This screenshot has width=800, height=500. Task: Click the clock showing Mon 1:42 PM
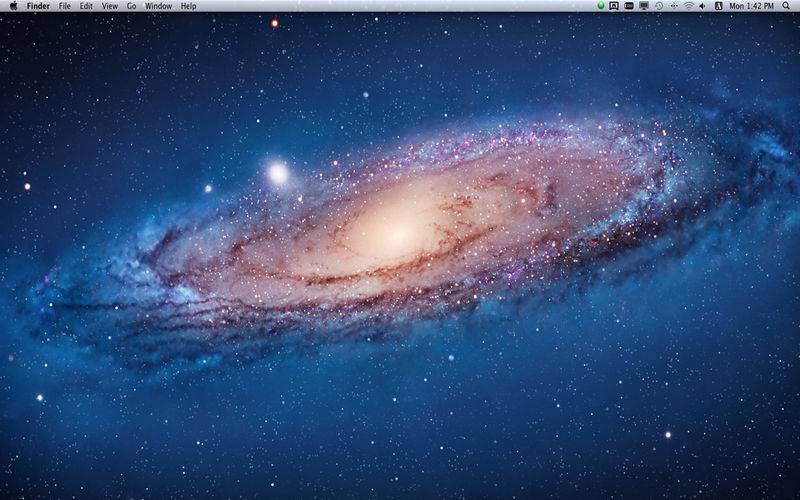pyautogui.click(x=752, y=6)
